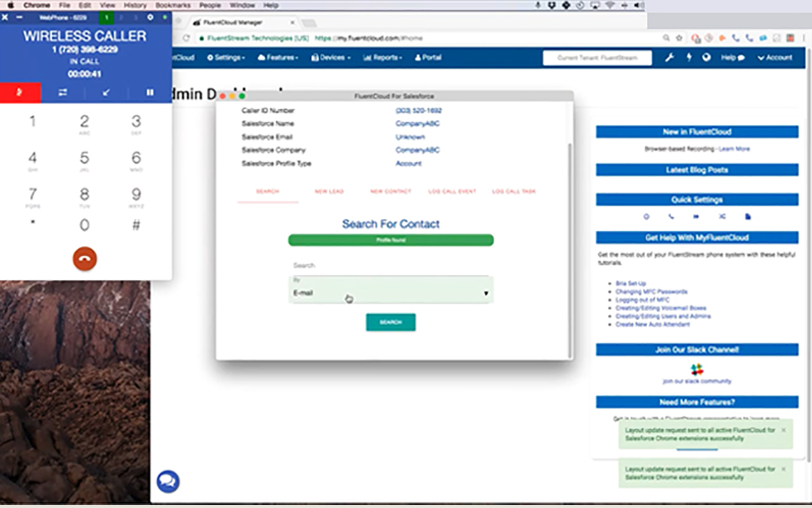Click the Slack logo icon

point(697,369)
